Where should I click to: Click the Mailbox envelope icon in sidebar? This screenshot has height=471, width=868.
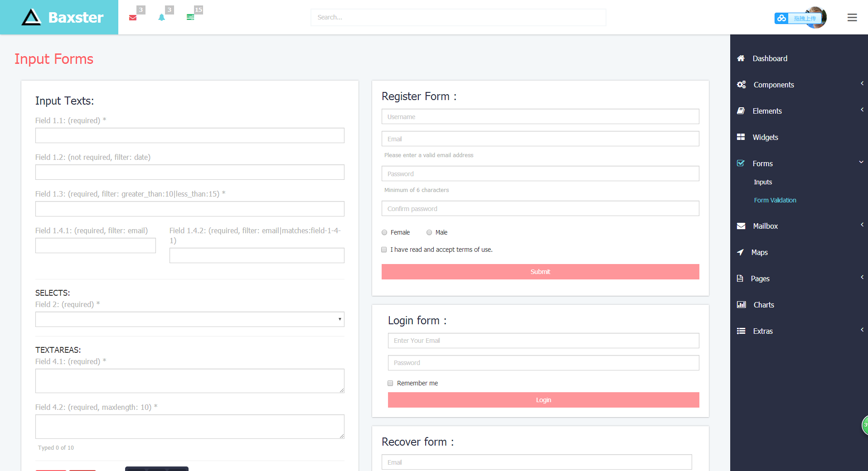click(x=741, y=226)
